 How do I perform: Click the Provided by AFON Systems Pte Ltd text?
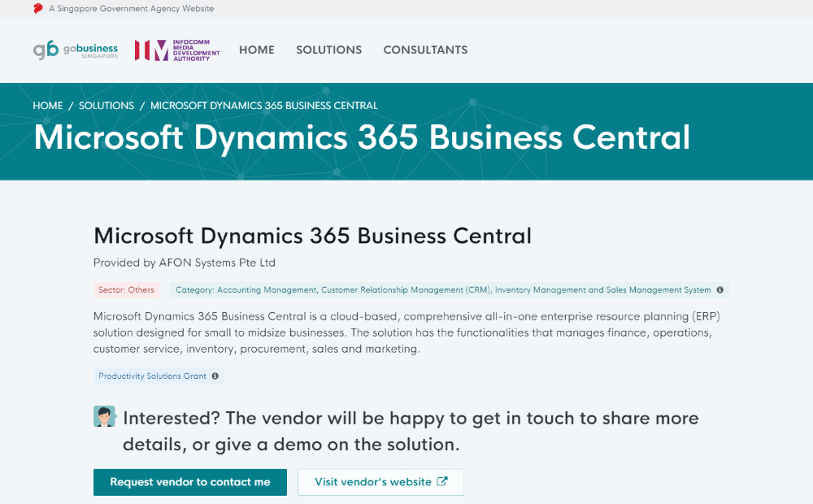coord(184,263)
